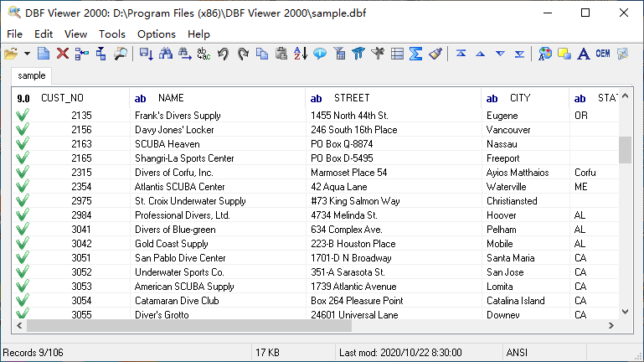This screenshot has height=362, width=644.
Task: Toggle the checkmark for record 2315
Action: point(23,172)
